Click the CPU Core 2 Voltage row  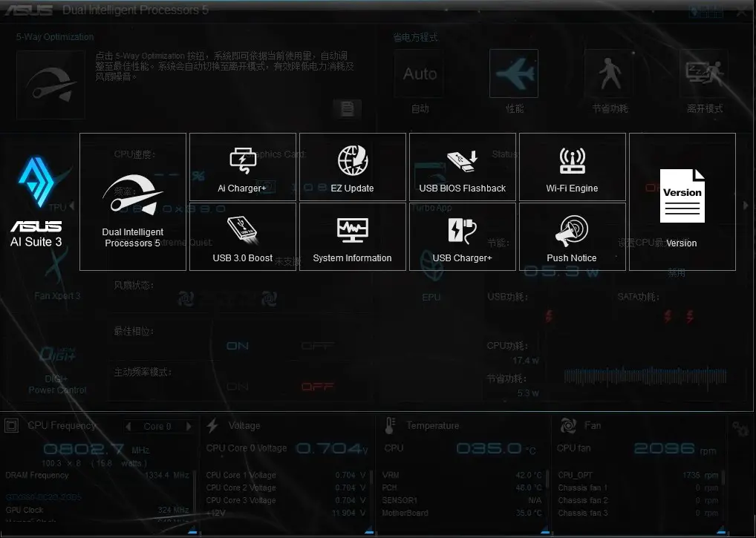[286, 488]
